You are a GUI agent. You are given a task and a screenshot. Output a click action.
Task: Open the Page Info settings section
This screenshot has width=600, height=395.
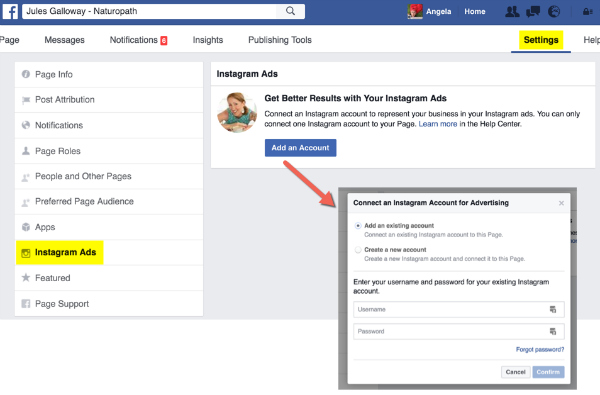(109, 75)
